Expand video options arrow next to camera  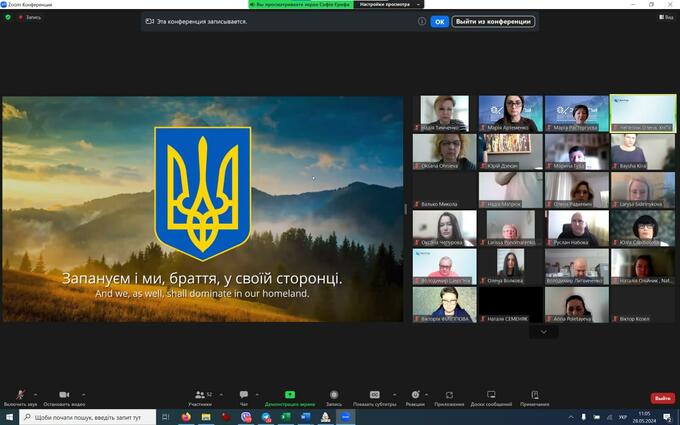(x=83, y=395)
